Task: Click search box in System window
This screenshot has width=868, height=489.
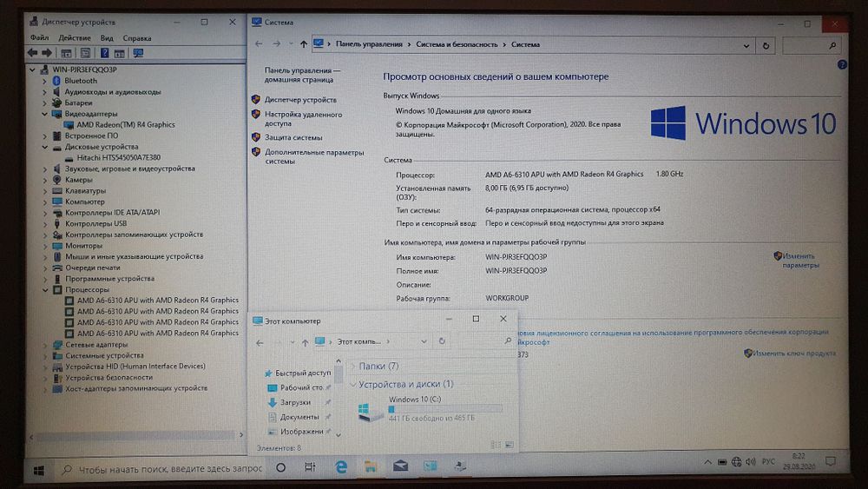Action: click(812, 46)
